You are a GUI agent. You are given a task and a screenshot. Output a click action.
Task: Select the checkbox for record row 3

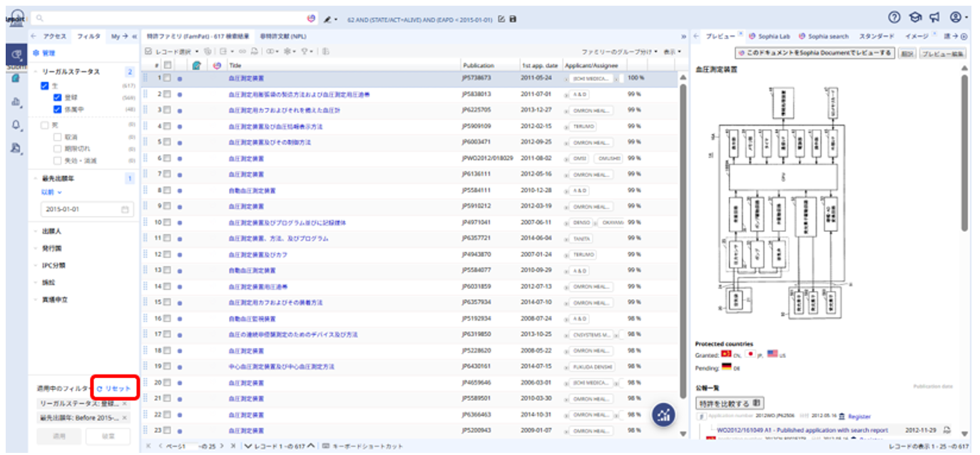(166, 110)
